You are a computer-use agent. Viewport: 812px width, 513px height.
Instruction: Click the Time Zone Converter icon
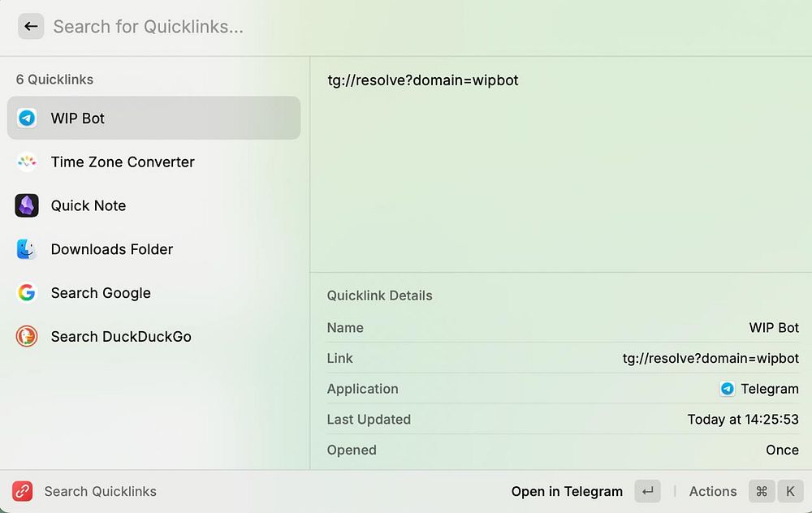pos(27,162)
